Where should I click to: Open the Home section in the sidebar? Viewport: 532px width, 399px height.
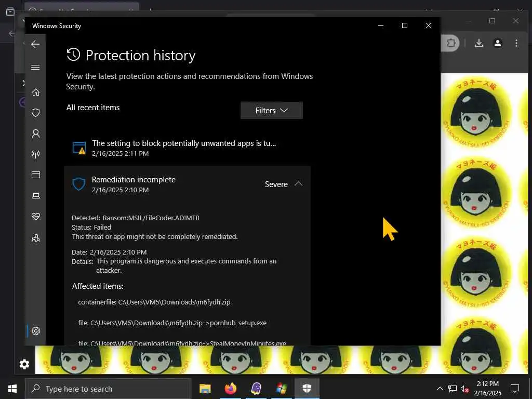(36, 92)
